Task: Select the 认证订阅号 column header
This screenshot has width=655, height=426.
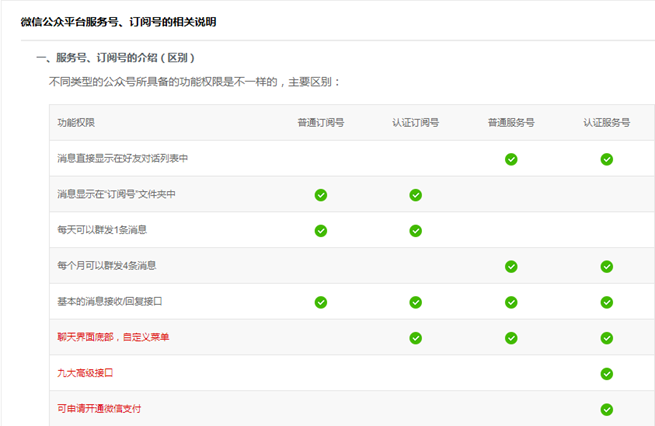Action: click(416, 122)
